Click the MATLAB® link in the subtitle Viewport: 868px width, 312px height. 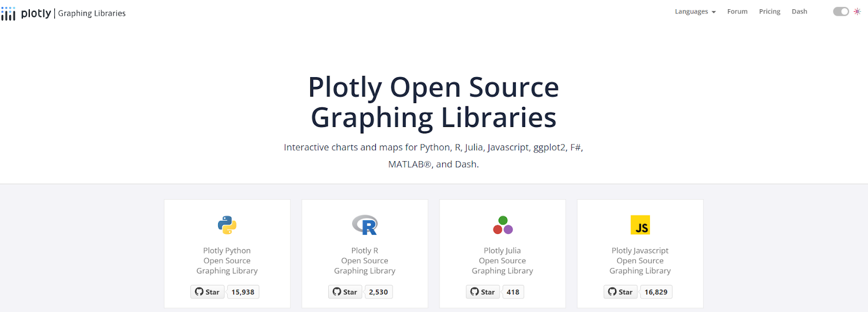coord(410,164)
